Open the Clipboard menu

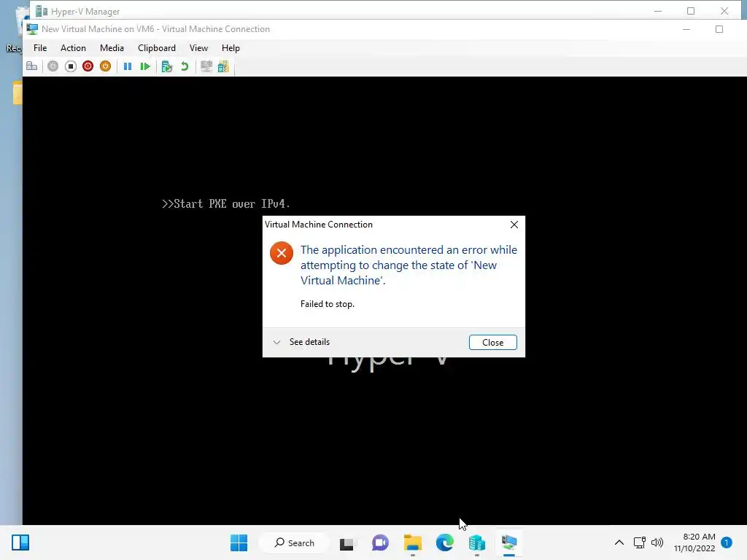click(157, 48)
